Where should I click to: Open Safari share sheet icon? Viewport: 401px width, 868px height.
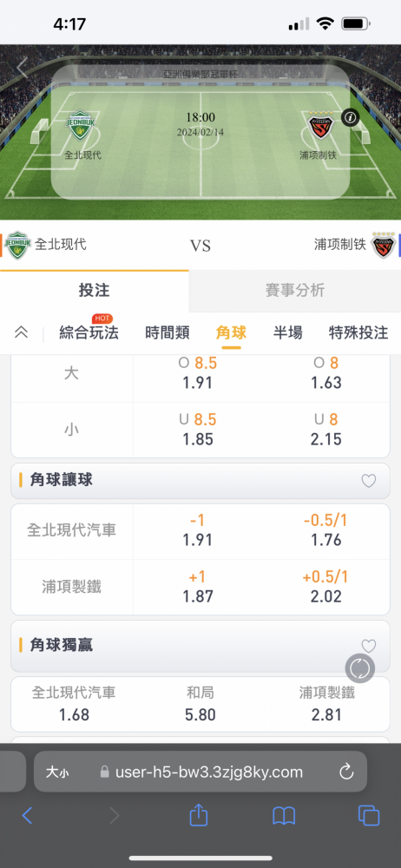(x=198, y=815)
